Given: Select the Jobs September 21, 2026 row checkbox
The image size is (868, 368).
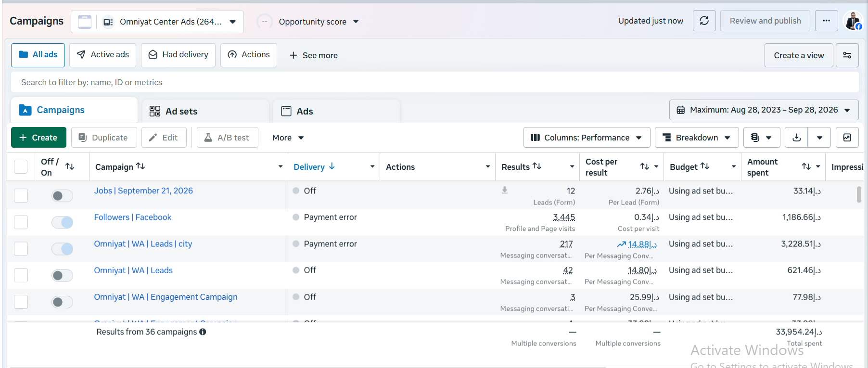Looking at the screenshot, I should (21, 196).
